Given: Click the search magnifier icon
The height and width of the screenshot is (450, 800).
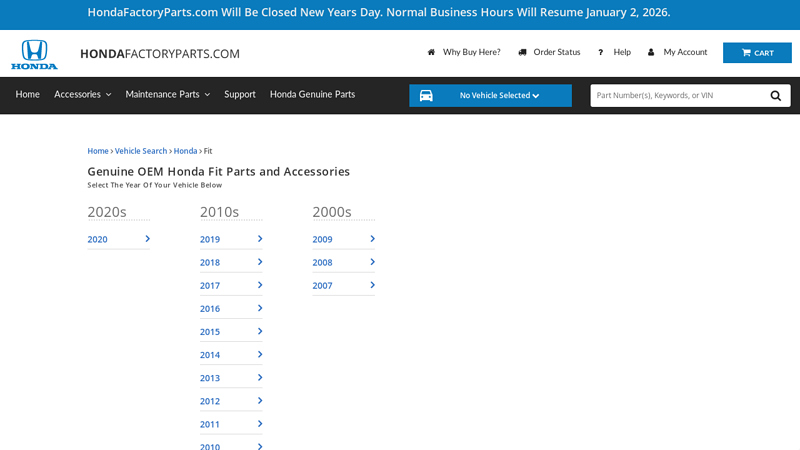Looking at the screenshot, I should pos(776,96).
